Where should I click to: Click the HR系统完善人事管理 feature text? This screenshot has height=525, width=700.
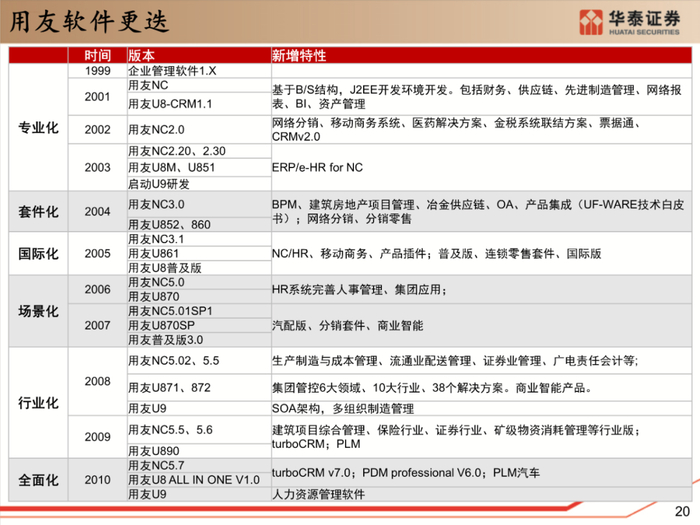(x=359, y=289)
